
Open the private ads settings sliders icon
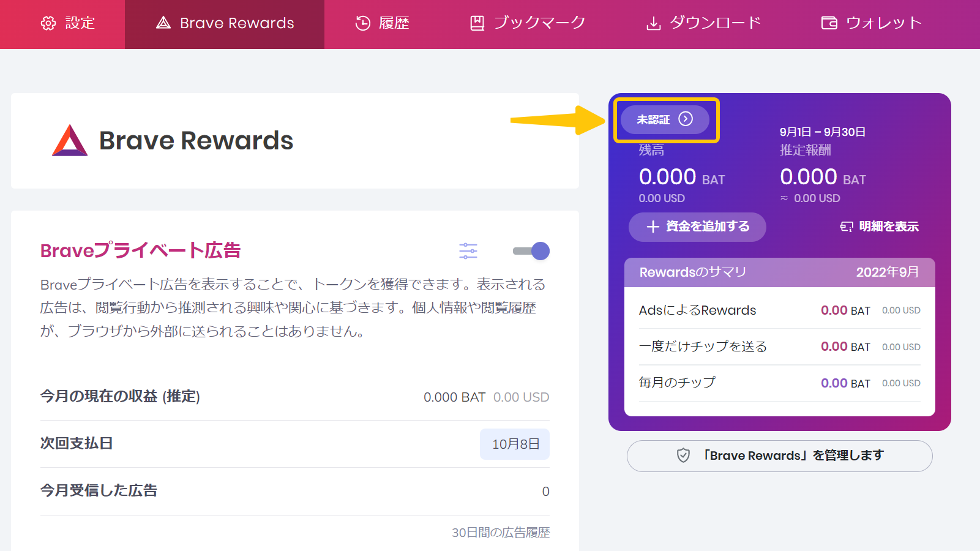point(468,251)
